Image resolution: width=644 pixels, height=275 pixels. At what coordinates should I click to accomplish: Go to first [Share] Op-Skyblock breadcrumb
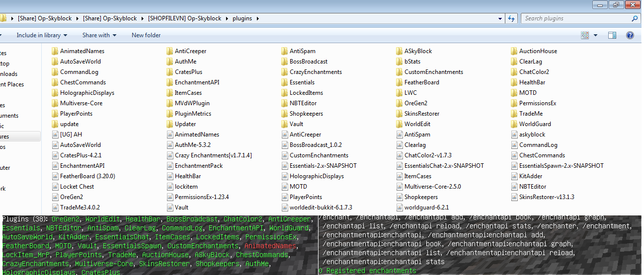click(45, 18)
